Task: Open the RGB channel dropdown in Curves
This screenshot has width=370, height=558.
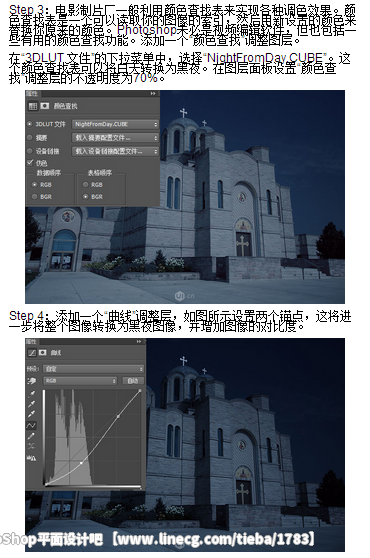Action: tap(80, 381)
